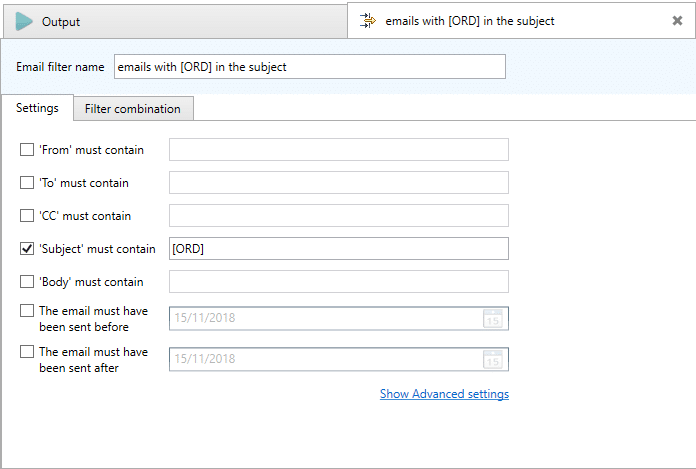This screenshot has height=469, width=696.
Task: Uncheck the 'Subject' must contain checkbox
Action: (27, 248)
